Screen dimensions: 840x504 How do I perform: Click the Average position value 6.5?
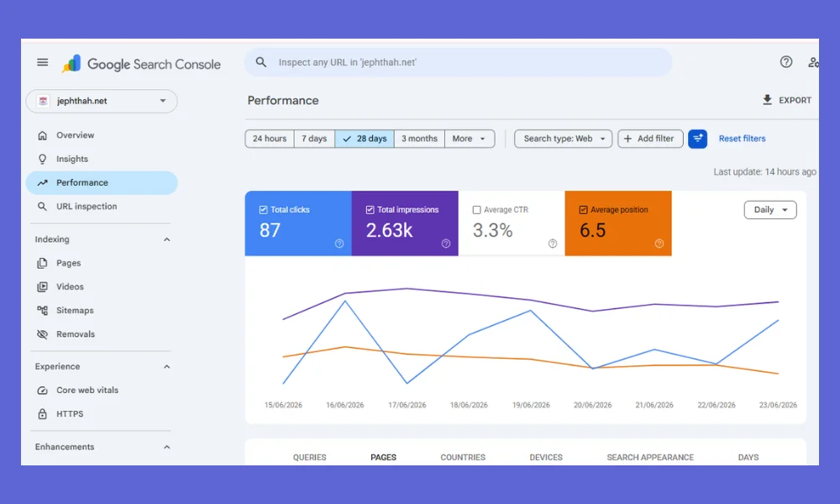[x=592, y=230]
